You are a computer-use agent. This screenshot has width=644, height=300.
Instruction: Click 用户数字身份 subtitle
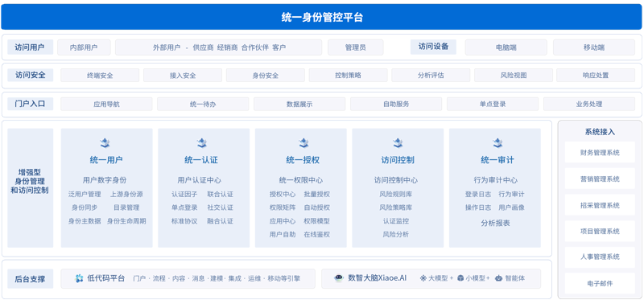click(x=105, y=179)
